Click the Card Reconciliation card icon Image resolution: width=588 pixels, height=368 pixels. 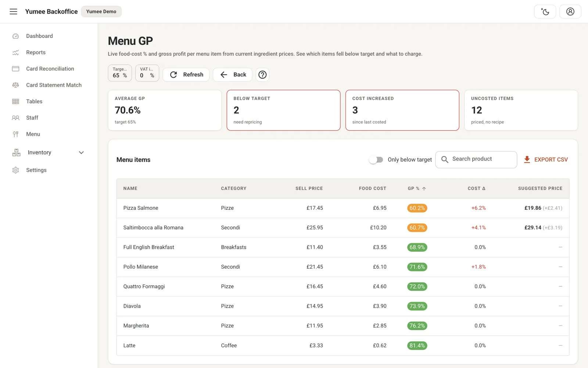pos(15,69)
